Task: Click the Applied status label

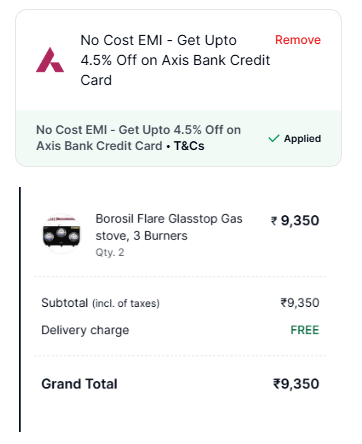Action: point(302,138)
